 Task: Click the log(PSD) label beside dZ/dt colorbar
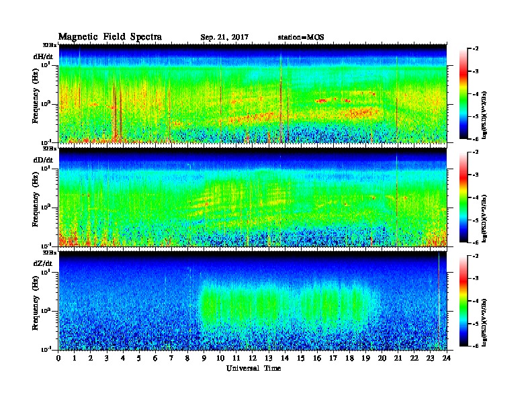(x=485, y=322)
